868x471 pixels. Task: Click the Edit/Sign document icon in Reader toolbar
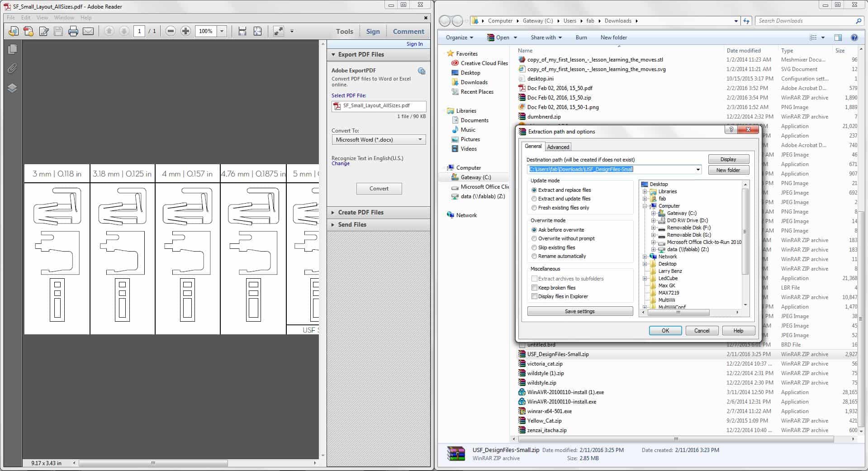pos(43,31)
